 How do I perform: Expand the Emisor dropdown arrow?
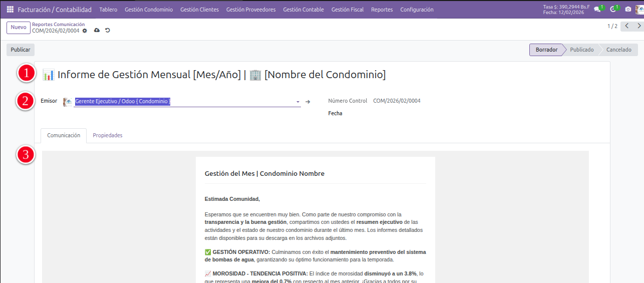[x=298, y=102]
